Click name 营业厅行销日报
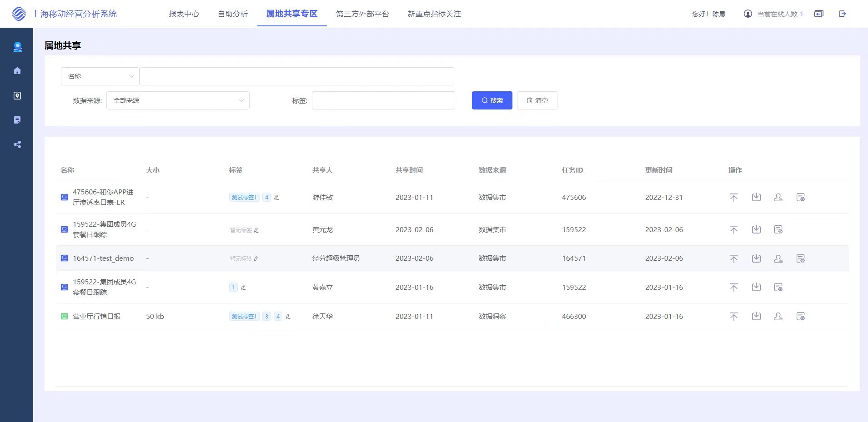 (97, 316)
